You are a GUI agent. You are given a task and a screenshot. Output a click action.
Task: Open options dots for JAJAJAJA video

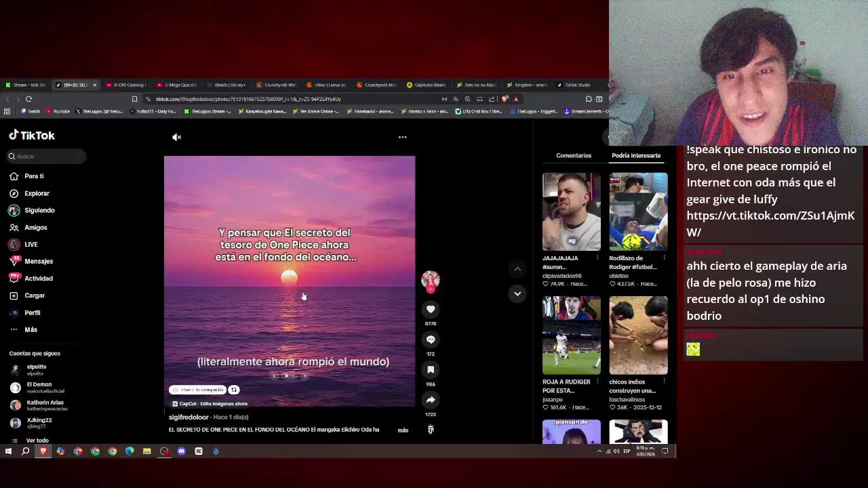(597, 258)
